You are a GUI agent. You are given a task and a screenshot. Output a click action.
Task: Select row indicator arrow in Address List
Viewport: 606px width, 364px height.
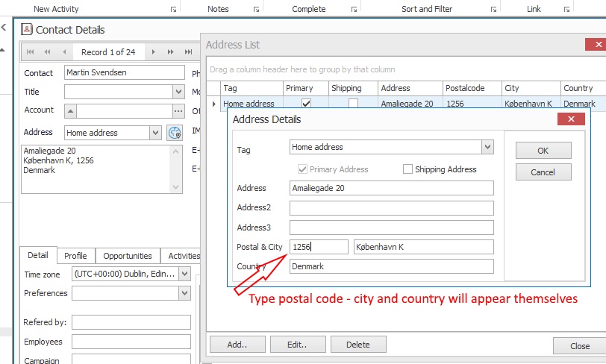pos(213,104)
